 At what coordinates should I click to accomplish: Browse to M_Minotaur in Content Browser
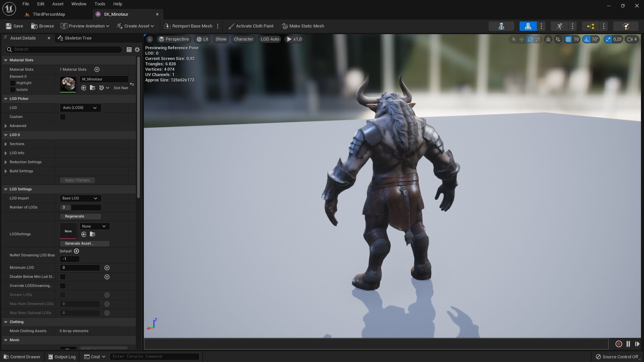point(93,88)
